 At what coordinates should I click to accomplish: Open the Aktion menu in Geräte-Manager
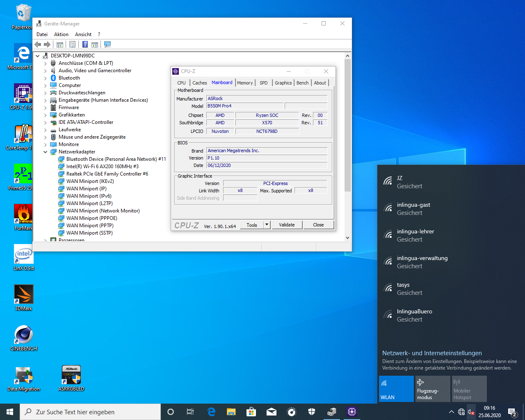[61, 34]
